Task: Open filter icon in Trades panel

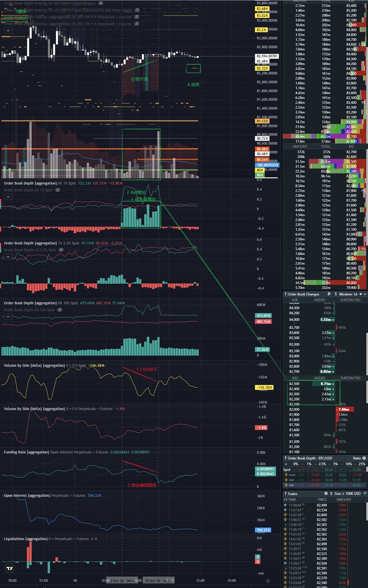Action: point(365,493)
